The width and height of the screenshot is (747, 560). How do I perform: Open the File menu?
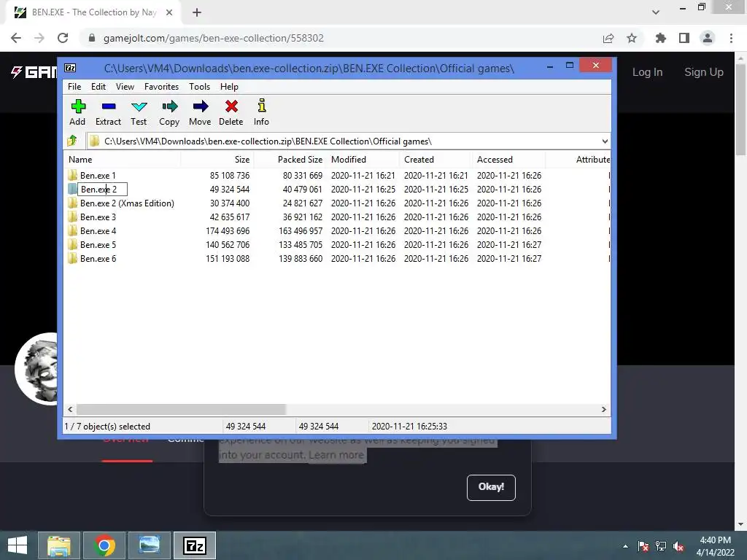[x=74, y=87]
